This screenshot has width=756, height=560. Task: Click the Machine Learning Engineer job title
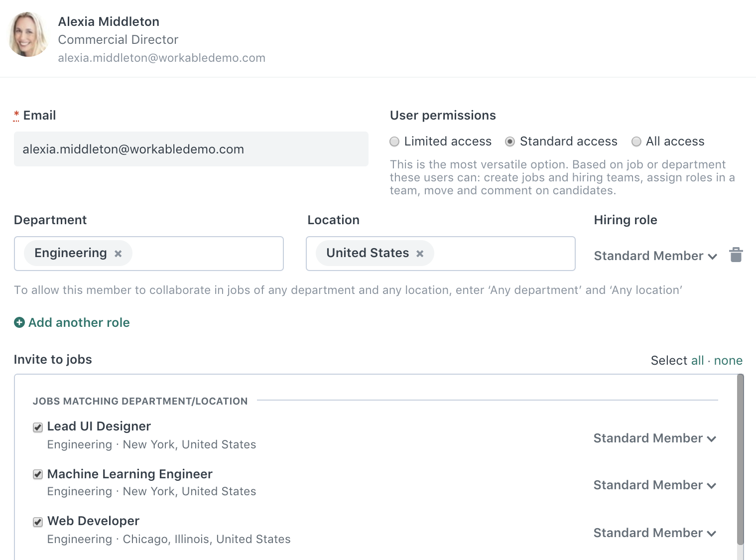(130, 474)
